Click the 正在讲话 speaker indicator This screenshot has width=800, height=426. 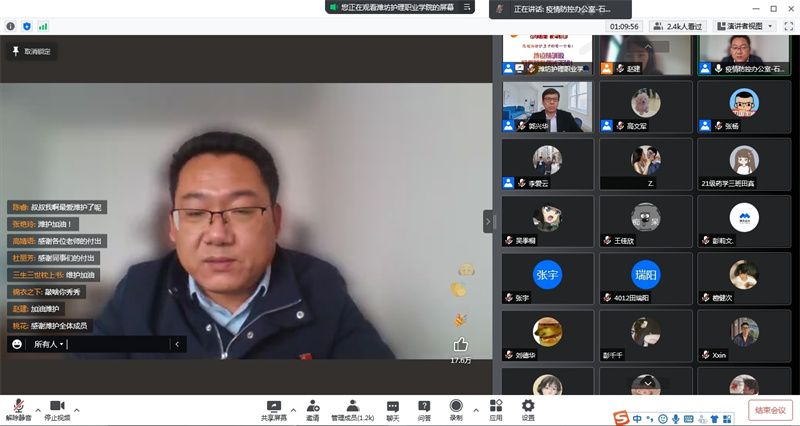560,9
